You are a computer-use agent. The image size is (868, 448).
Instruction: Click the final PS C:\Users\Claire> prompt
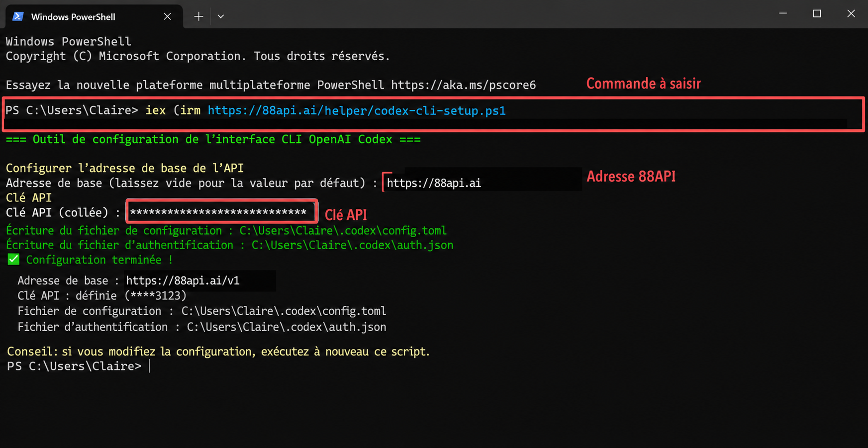coord(74,366)
